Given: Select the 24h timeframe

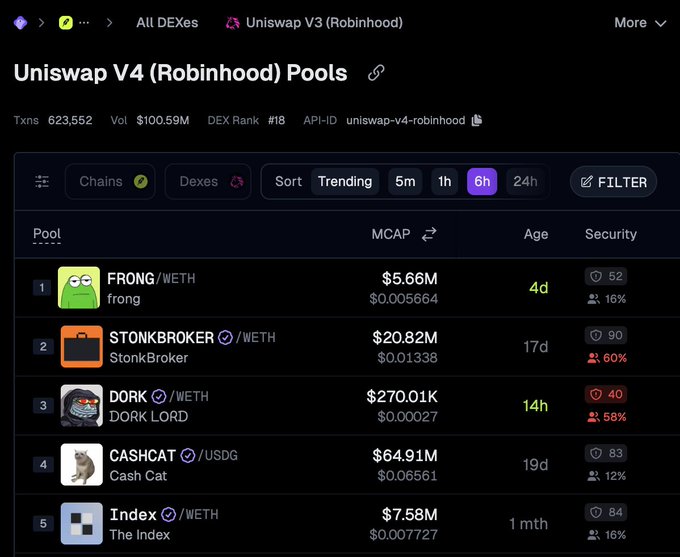Looking at the screenshot, I should [525, 181].
